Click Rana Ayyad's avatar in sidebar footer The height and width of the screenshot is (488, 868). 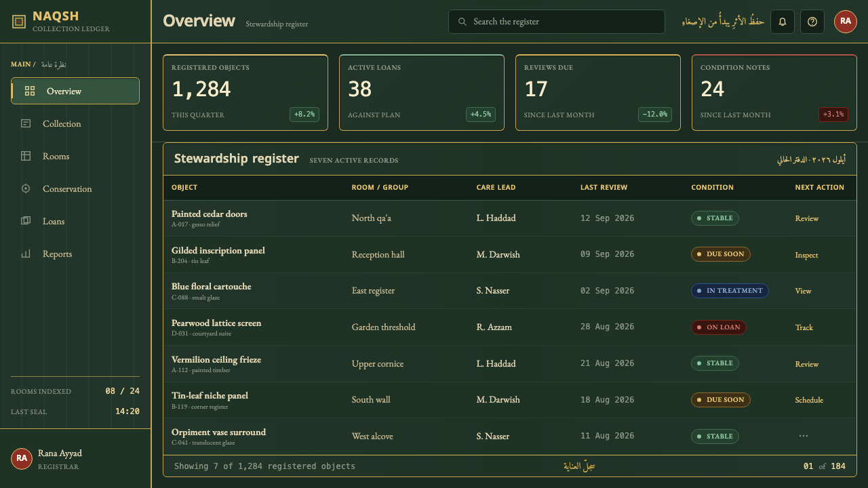pyautogui.click(x=22, y=459)
